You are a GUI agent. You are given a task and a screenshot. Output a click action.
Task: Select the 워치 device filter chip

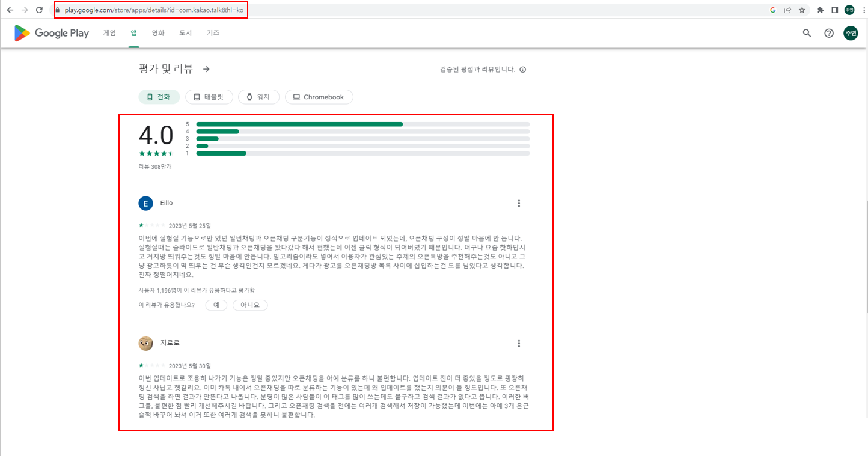click(258, 97)
